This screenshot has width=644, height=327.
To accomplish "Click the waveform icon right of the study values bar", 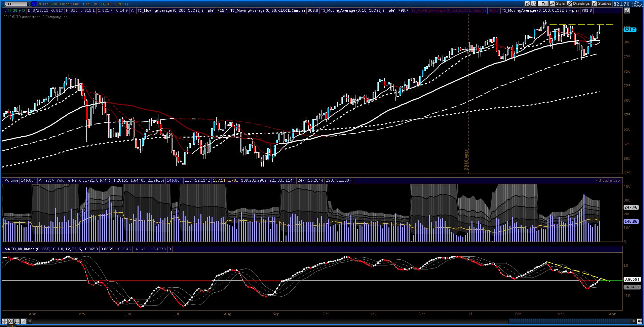I will click(627, 10).
